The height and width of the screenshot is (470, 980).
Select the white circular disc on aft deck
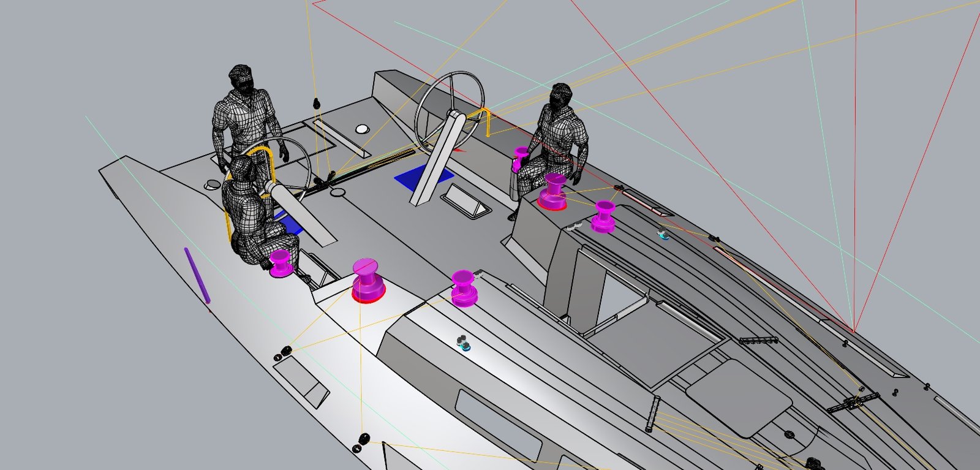[x=362, y=129]
